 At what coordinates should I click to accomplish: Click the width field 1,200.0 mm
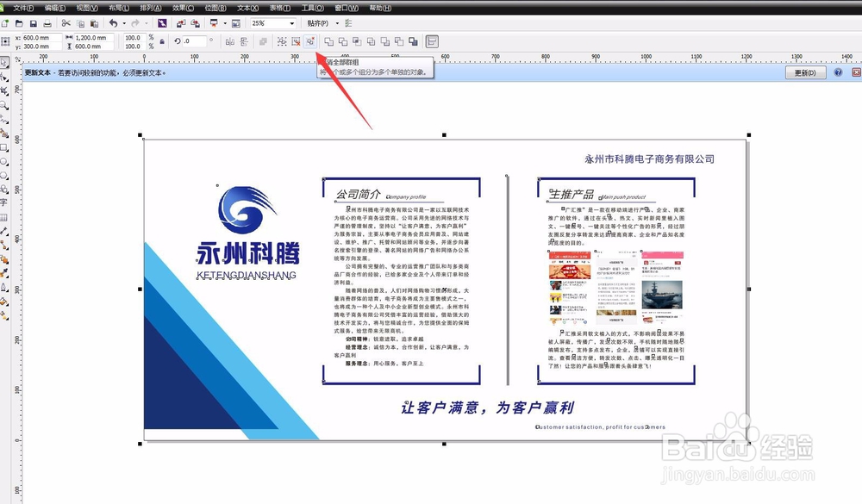tap(93, 37)
